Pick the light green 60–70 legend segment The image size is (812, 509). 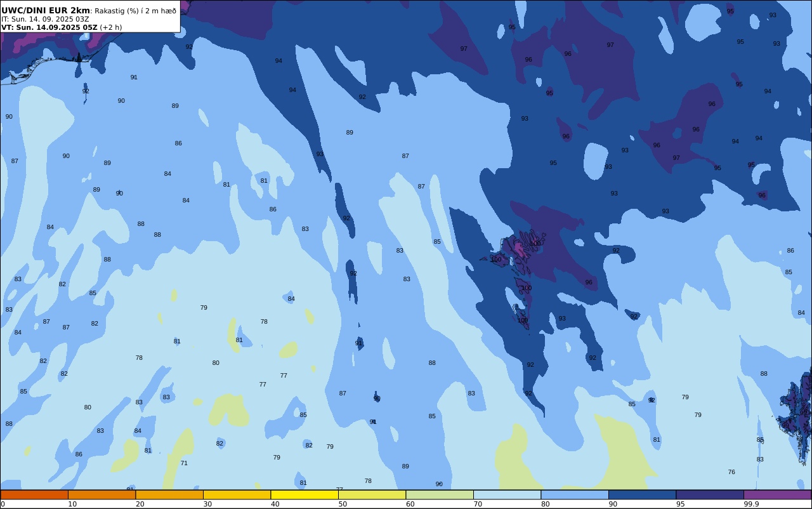440,494
